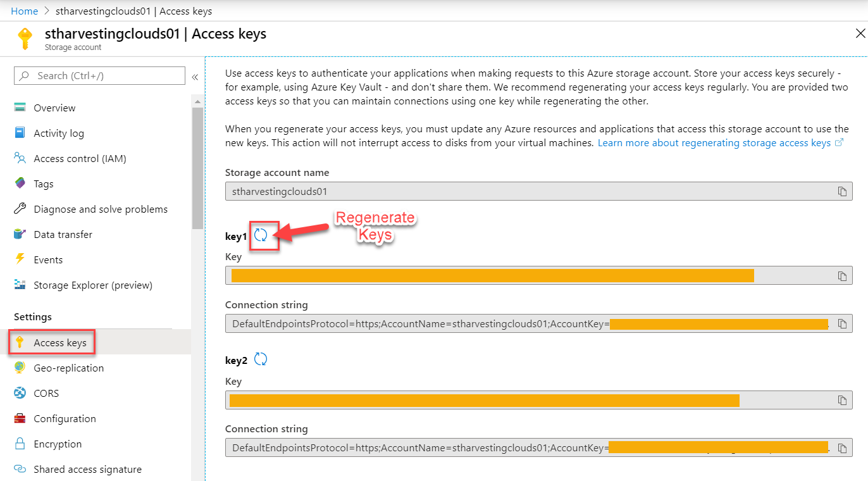Click the Data transfer icon
Image resolution: width=868 pixels, height=481 pixels.
[20, 234]
